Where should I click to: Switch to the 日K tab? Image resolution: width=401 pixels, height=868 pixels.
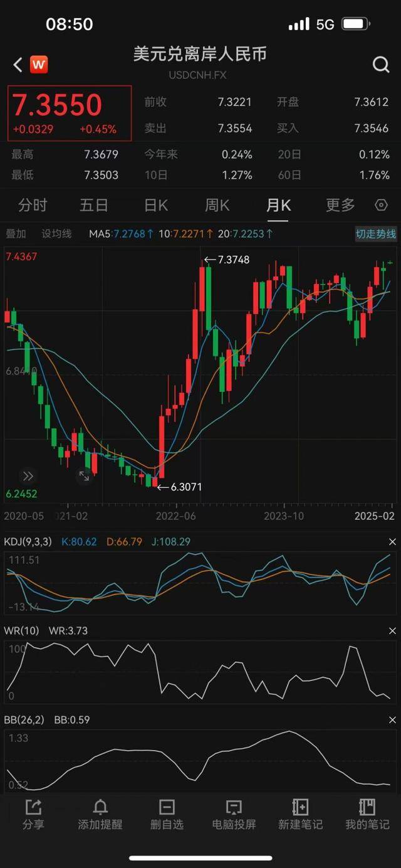pos(156,205)
